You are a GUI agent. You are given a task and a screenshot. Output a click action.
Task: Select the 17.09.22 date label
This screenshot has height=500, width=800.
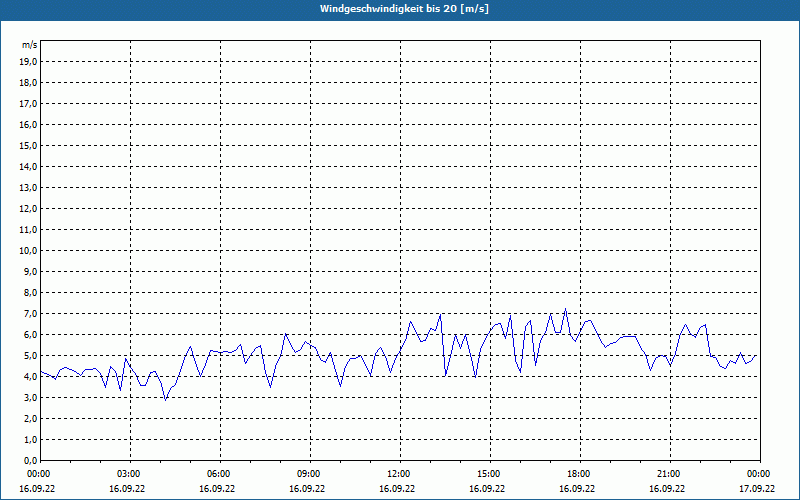757,489
